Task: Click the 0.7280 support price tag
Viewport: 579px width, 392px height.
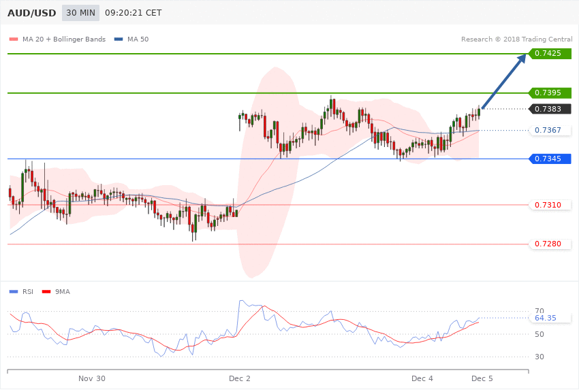Action: click(550, 244)
